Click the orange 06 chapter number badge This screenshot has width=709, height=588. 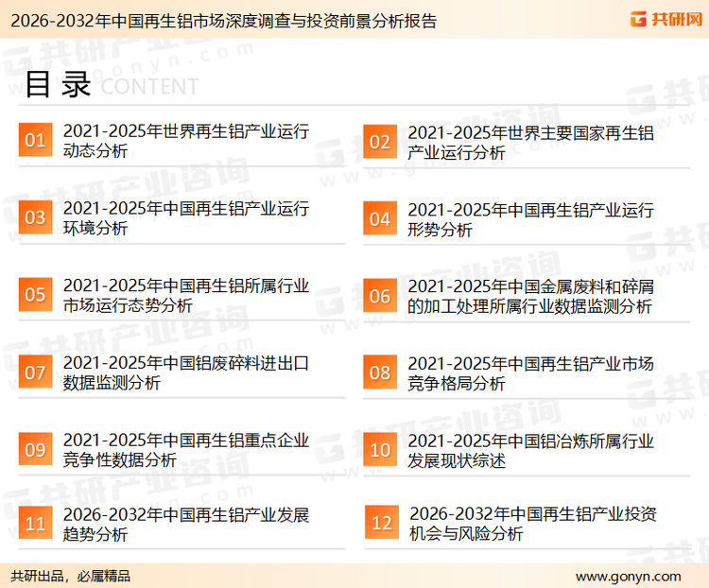click(380, 296)
